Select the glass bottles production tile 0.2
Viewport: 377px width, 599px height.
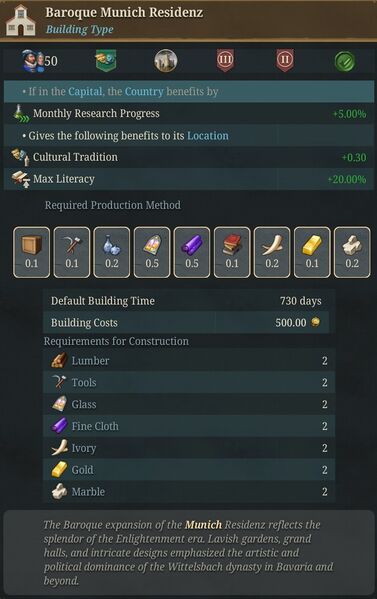click(112, 252)
